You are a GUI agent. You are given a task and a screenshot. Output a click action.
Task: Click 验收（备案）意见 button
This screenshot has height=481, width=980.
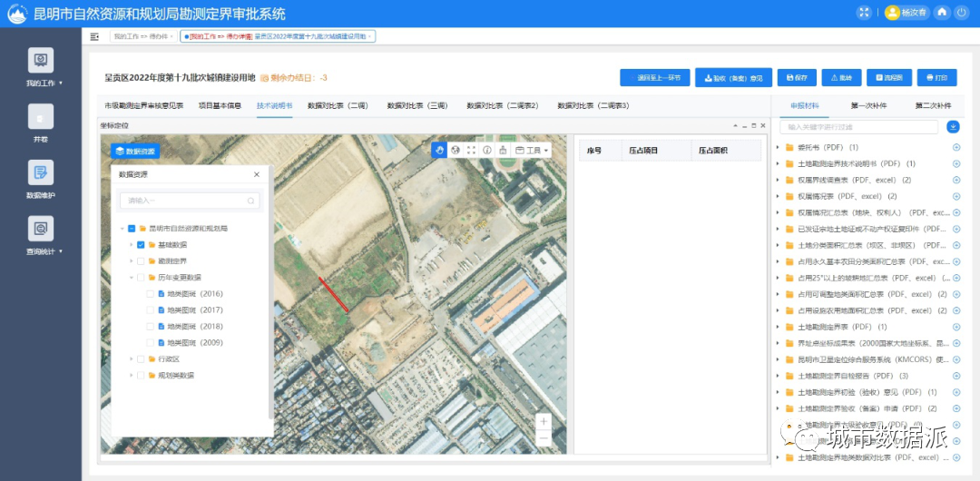733,77
